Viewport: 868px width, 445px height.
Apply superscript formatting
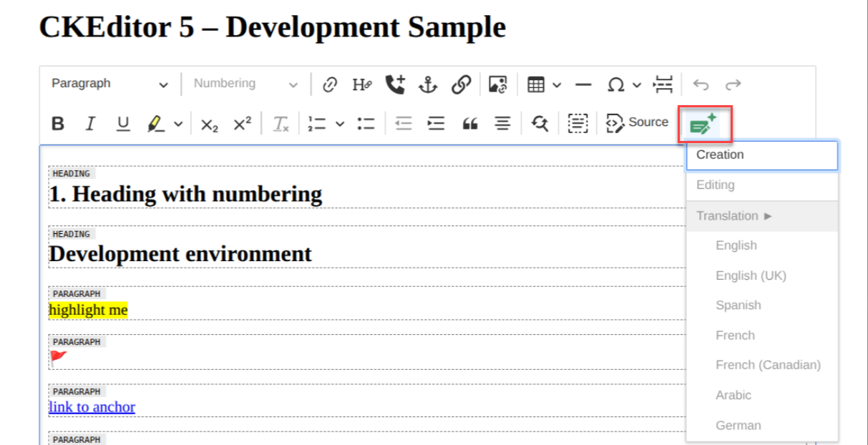(243, 124)
